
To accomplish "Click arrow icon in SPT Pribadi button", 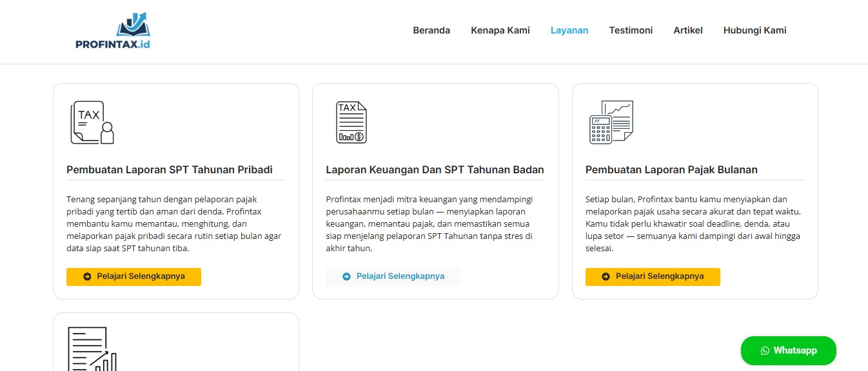I will coord(87,276).
